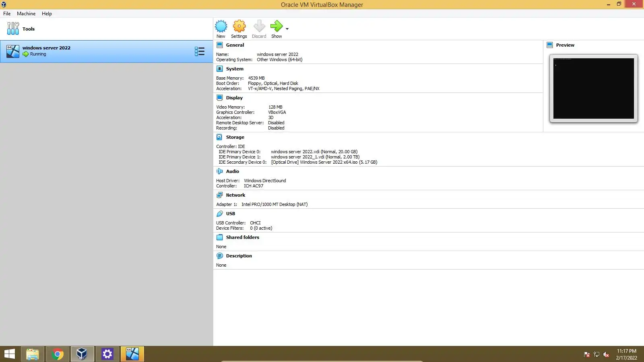Viewport: 644px width, 362px height.
Task: Open the Description heading link
Action: pyautogui.click(x=239, y=256)
